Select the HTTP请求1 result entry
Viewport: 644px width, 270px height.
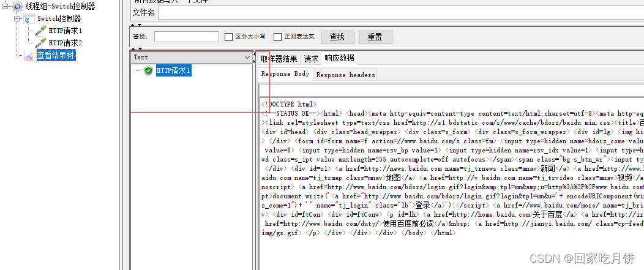pos(173,70)
